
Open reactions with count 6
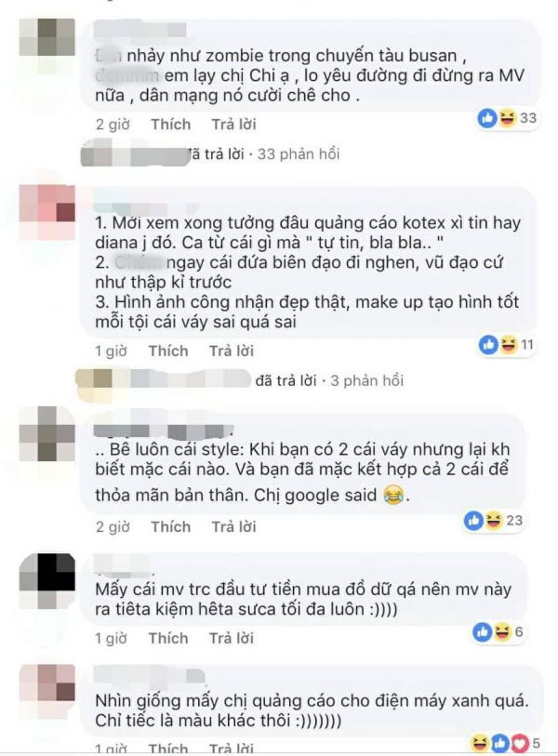(498, 631)
